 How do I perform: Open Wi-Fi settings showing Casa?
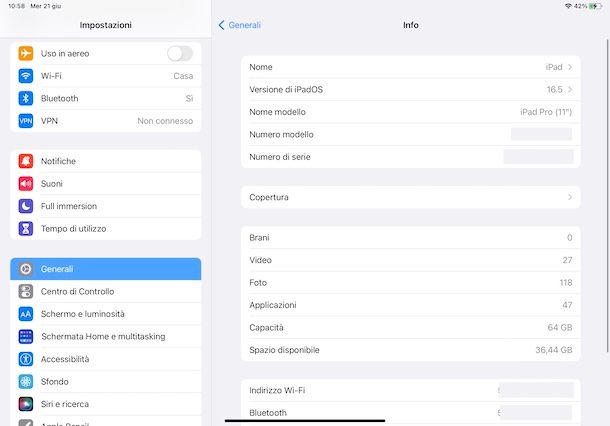106,76
